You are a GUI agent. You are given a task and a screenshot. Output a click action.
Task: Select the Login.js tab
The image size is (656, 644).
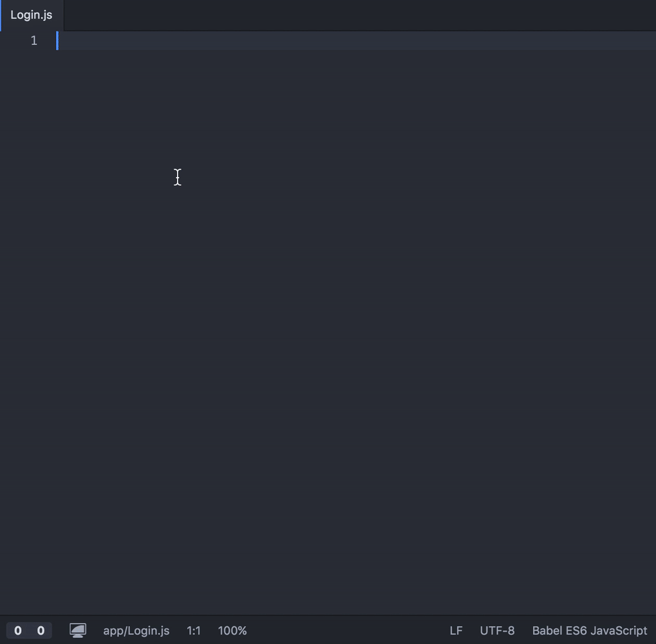point(32,15)
